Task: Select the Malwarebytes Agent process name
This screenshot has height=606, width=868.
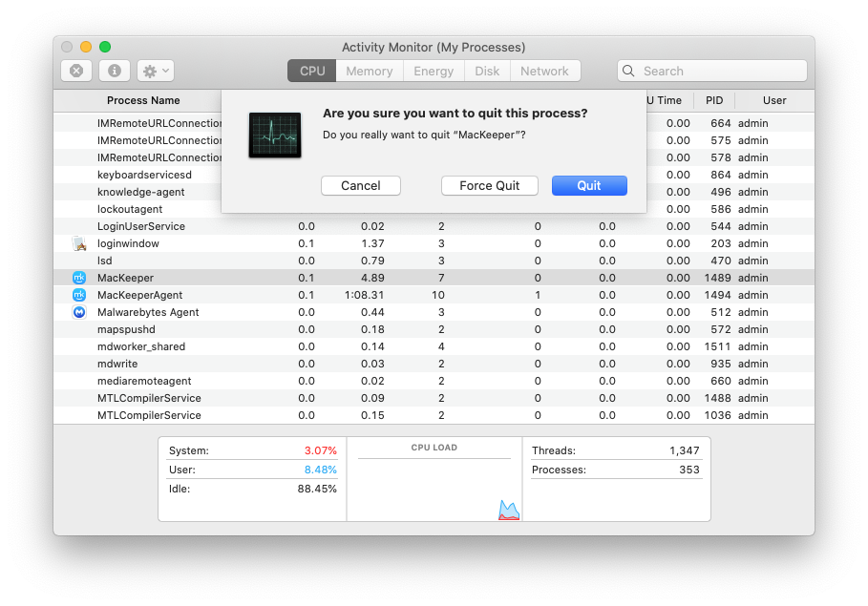Action: [148, 312]
